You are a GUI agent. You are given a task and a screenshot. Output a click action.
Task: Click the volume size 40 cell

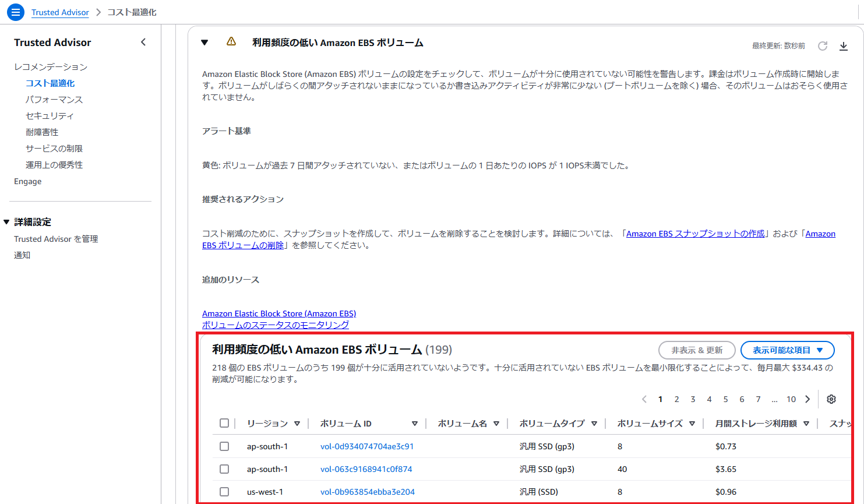point(622,469)
